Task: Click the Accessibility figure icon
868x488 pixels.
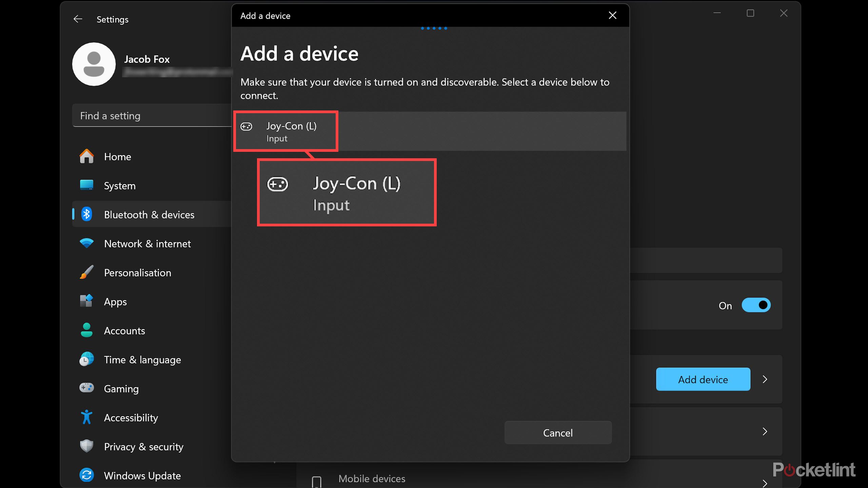Action: (x=86, y=417)
